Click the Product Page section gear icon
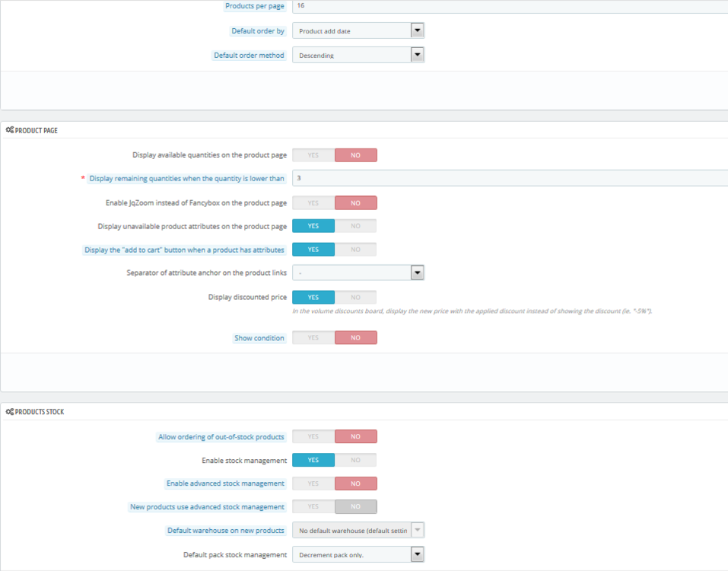The width and height of the screenshot is (728, 571). (10, 130)
